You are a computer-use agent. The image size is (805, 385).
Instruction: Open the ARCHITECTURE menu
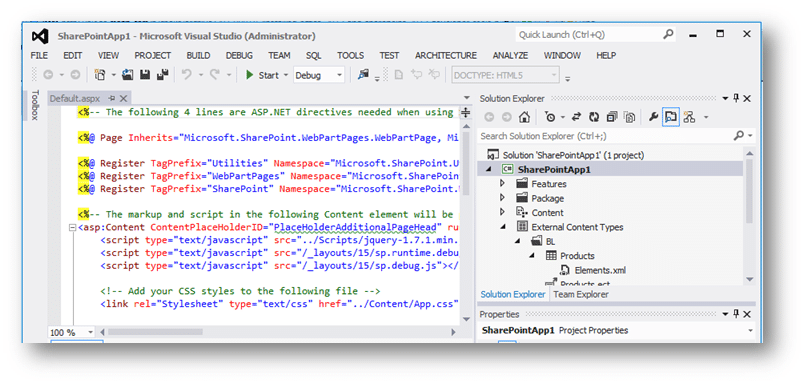446,55
